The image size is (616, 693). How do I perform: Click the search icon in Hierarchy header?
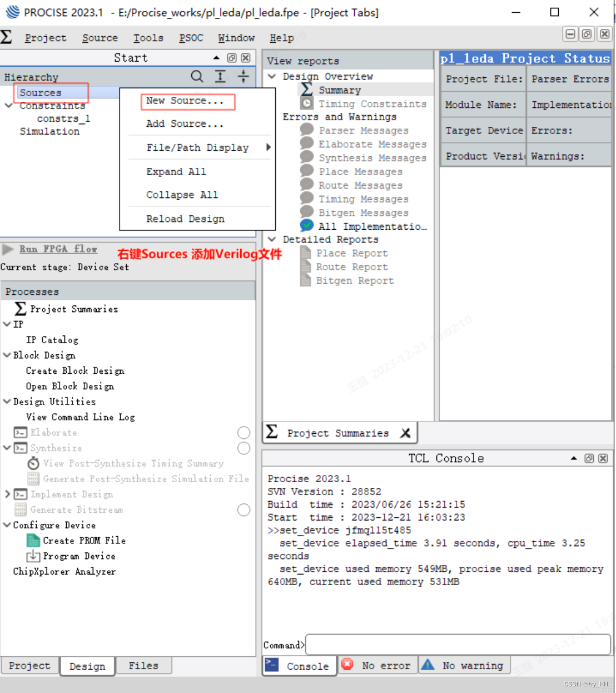point(197,76)
